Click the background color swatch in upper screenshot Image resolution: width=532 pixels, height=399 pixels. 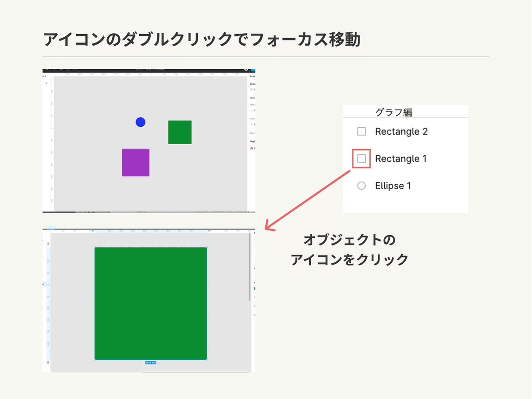(252, 90)
